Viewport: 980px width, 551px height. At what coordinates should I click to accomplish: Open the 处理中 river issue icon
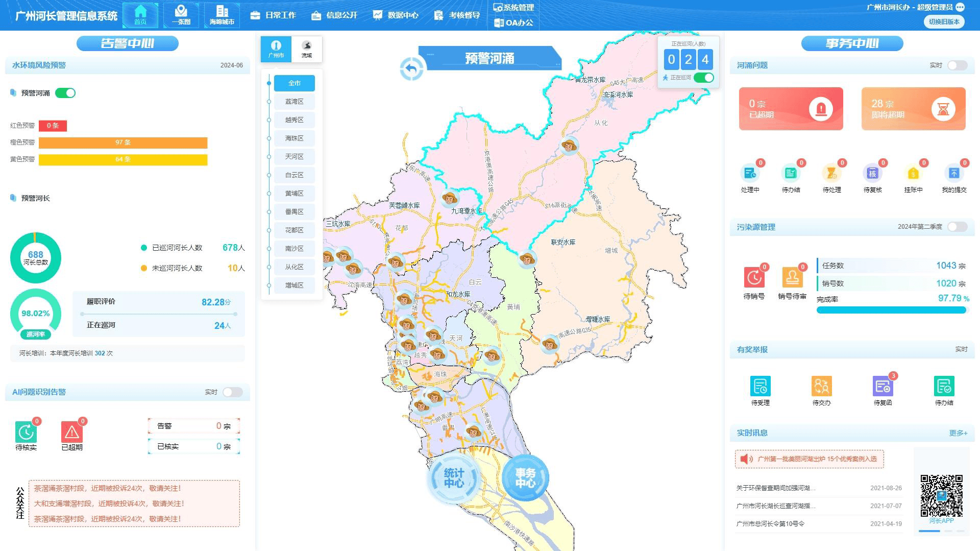pos(750,174)
